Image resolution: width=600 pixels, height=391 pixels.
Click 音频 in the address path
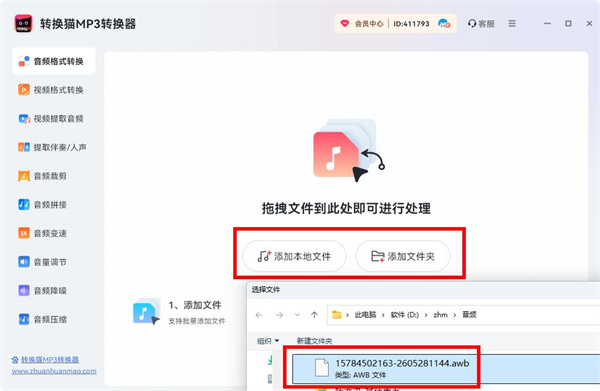469,315
